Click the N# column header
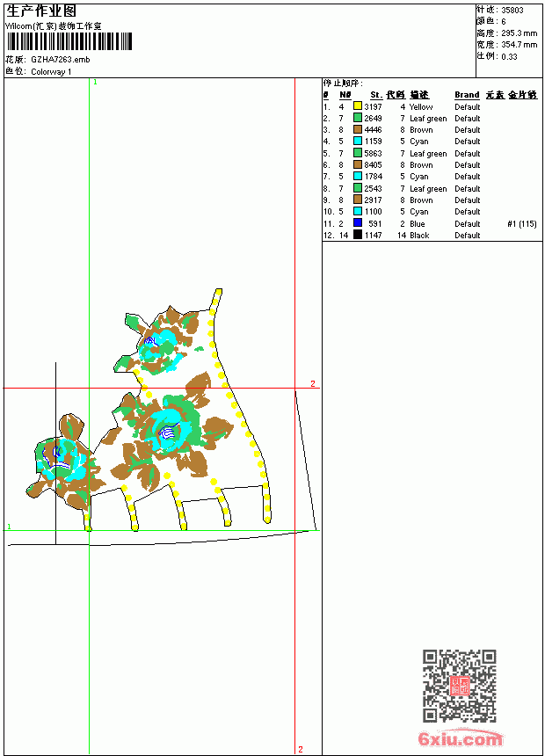Image resolution: width=545 pixels, height=756 pixels. [x=345, y=95]
